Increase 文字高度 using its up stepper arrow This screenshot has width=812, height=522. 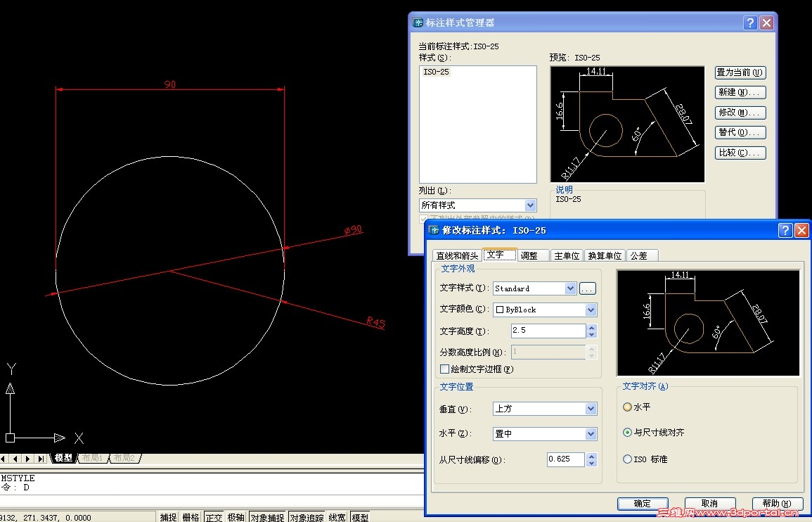tap(591, 327)
